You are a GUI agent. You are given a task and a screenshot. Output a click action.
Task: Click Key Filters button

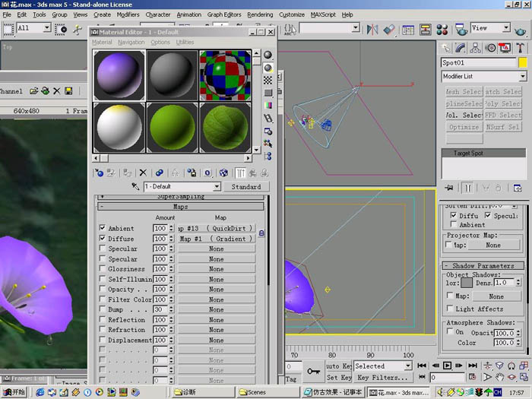pos(382,377)
